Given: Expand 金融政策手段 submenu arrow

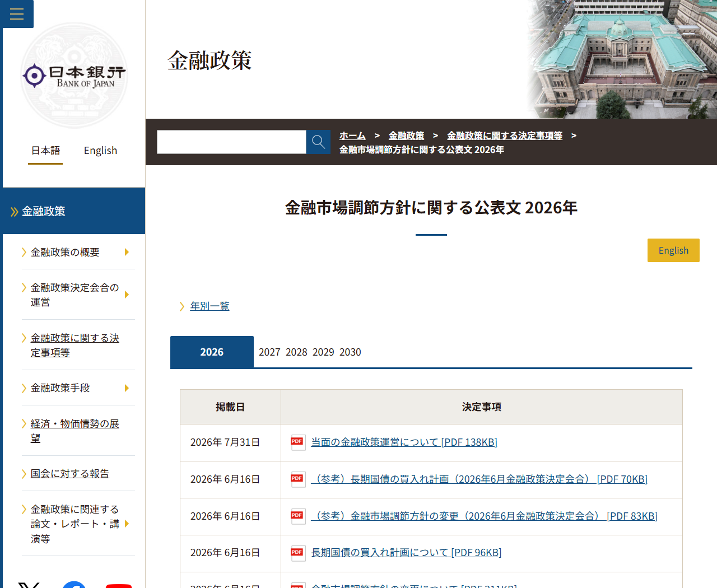Looking at the screenshot, I should (x=127, y=388).
